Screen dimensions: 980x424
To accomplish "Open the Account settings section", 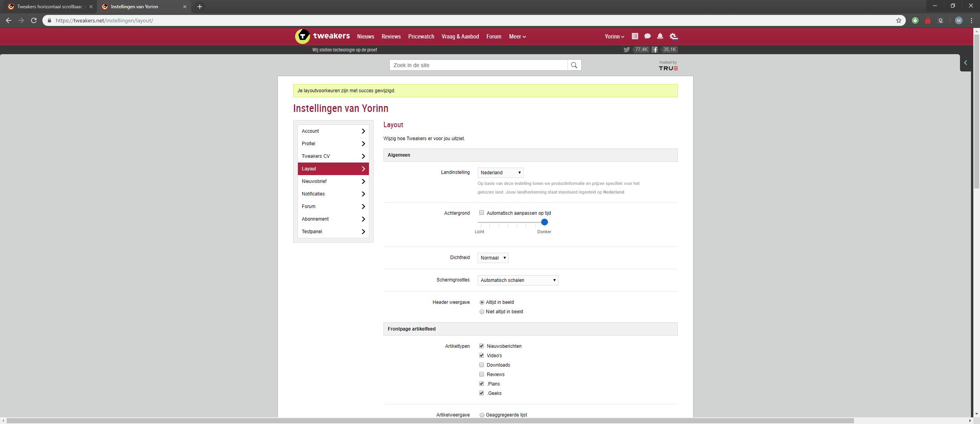I will tap(333, 131).
